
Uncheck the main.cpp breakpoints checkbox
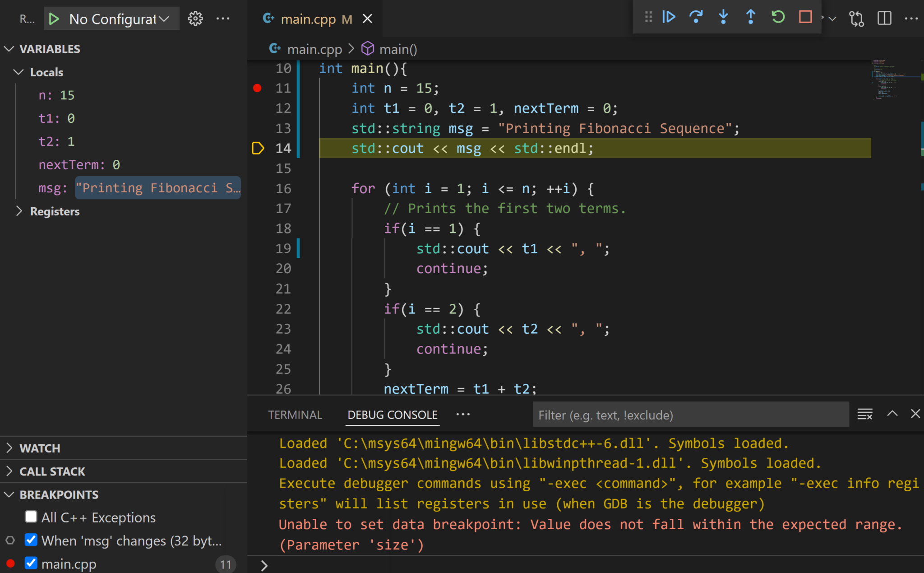(31, 563)
